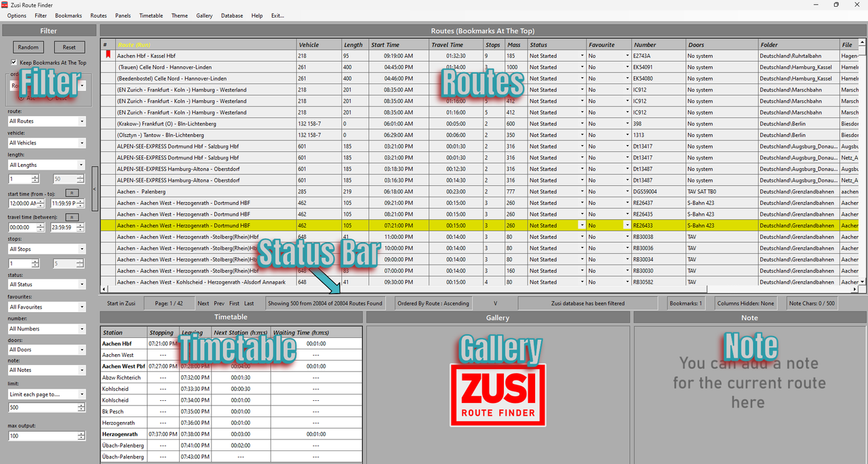Open the All Notes dropdown

(47, 370)
